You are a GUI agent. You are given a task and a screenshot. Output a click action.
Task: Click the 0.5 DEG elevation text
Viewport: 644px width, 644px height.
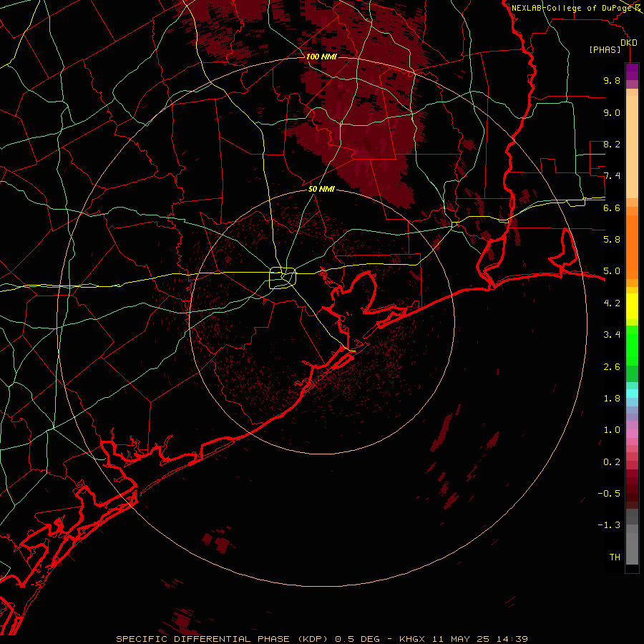358,639
